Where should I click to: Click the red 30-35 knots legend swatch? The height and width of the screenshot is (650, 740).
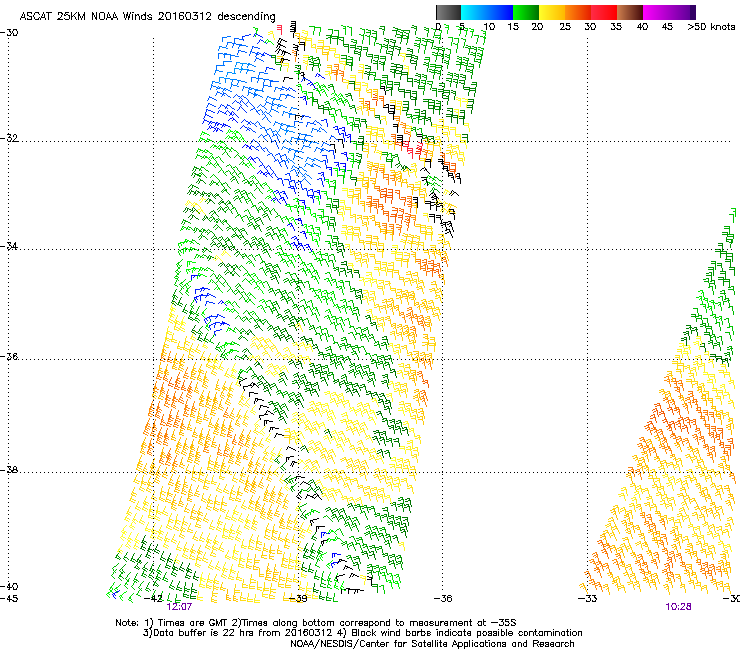604,12
